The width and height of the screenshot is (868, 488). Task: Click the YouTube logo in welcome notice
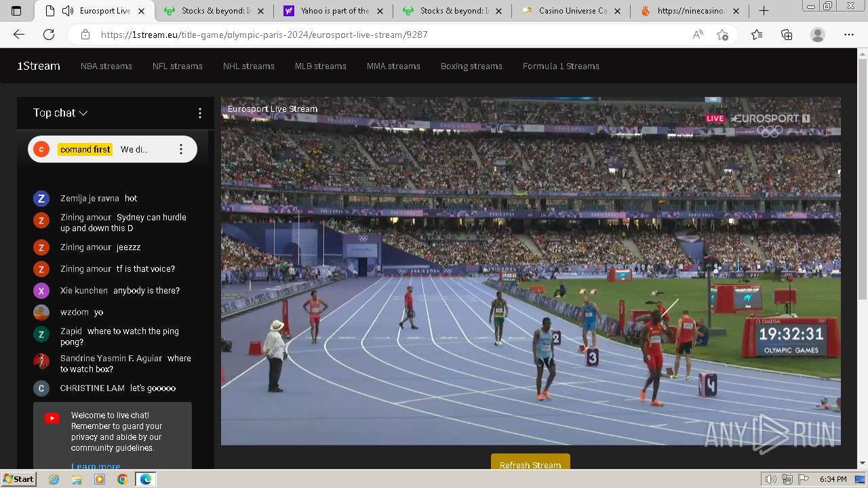52,418
